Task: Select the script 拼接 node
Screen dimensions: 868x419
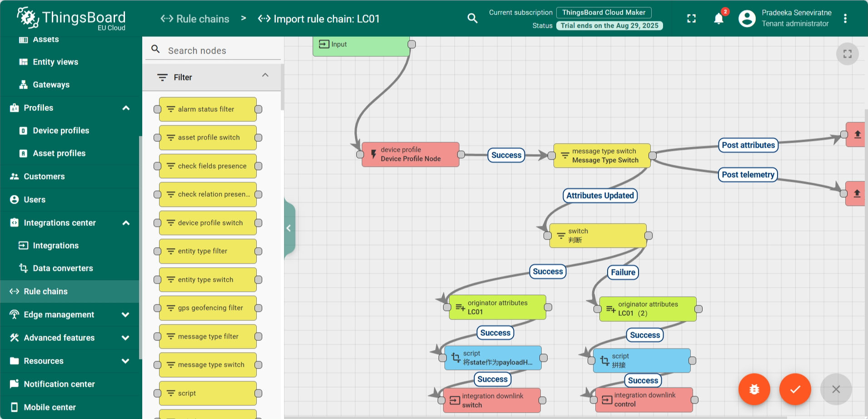Action: pos(642,361)
